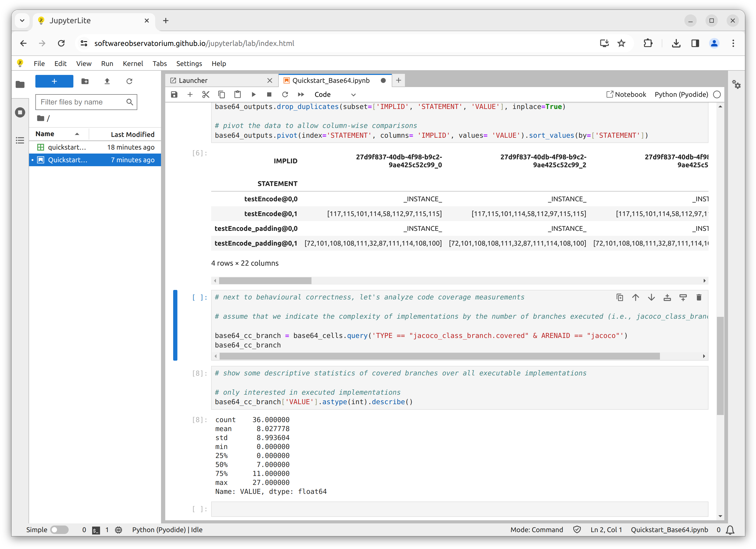Move the active cell down with the arrow icon
This screenshot has height=549, width=756.
click(x=651, y=298)
